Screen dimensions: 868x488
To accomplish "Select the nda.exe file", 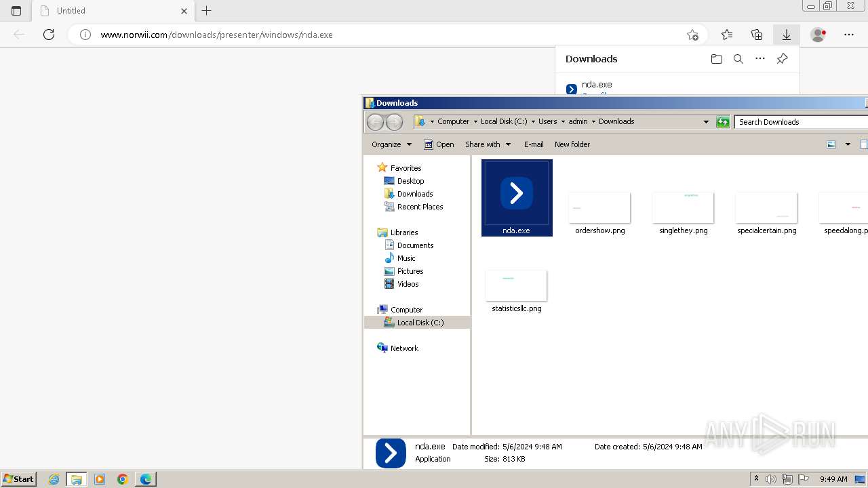I will coord(517,198).
